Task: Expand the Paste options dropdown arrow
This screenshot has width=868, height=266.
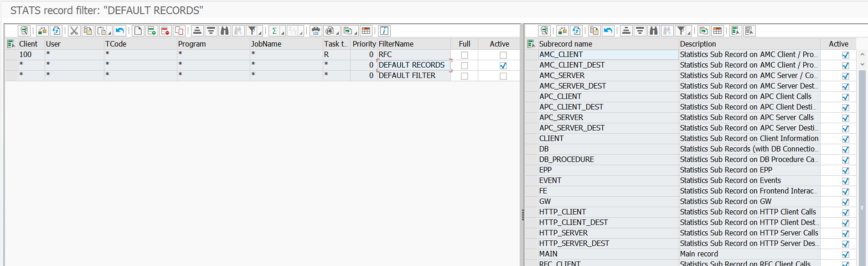Action: [110, 32]
